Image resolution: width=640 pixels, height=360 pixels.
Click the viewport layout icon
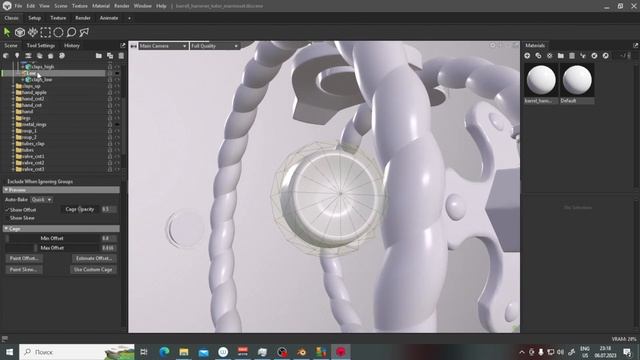133,46
